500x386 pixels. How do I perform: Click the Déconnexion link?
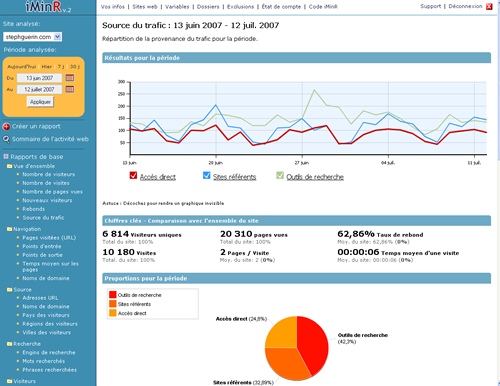tap(465, 6)
